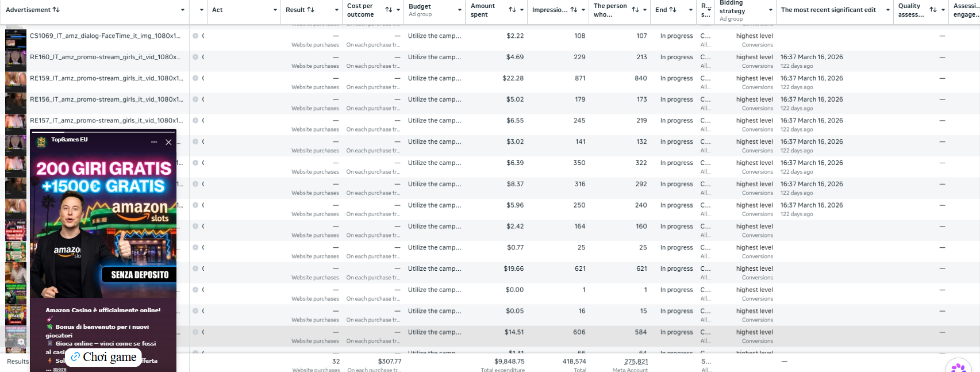The image size is (980, 372).
Task: Click status circle icon in RE156 row
Action: pyautogui.click(x=195, y=99)
